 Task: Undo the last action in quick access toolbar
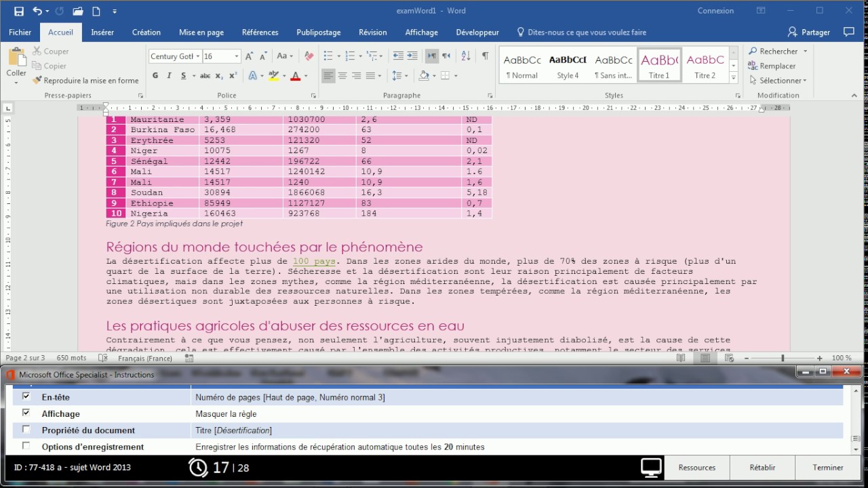(37, 11)
